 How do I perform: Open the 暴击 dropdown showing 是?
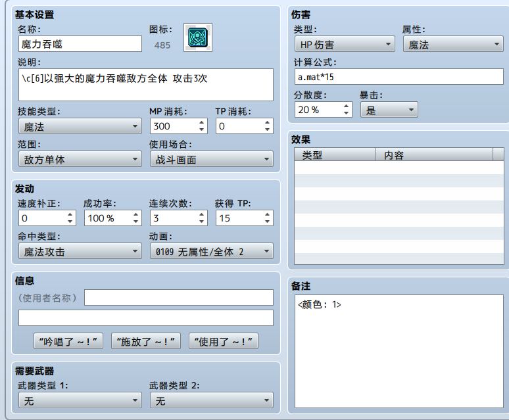click(x=389, y=110)
